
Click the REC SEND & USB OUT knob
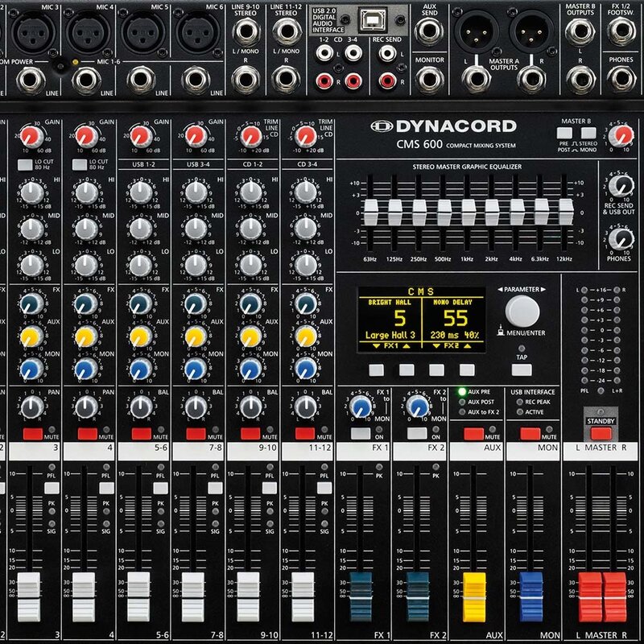coord(619,186)
